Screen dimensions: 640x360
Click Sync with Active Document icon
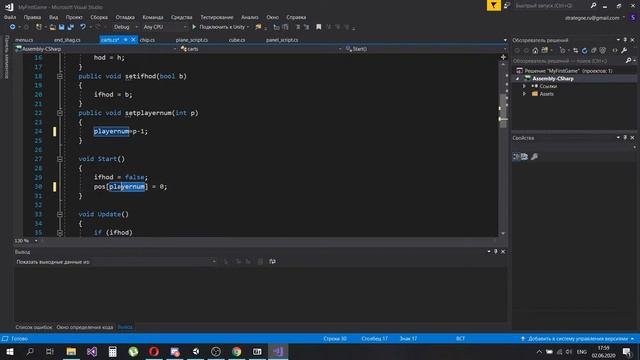coord(575,51)
